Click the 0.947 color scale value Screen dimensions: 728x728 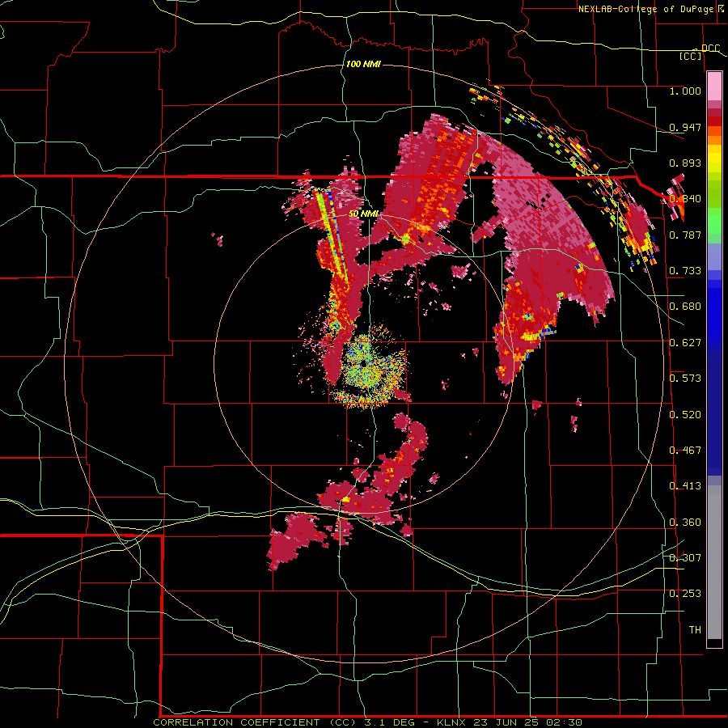point(685,127)
